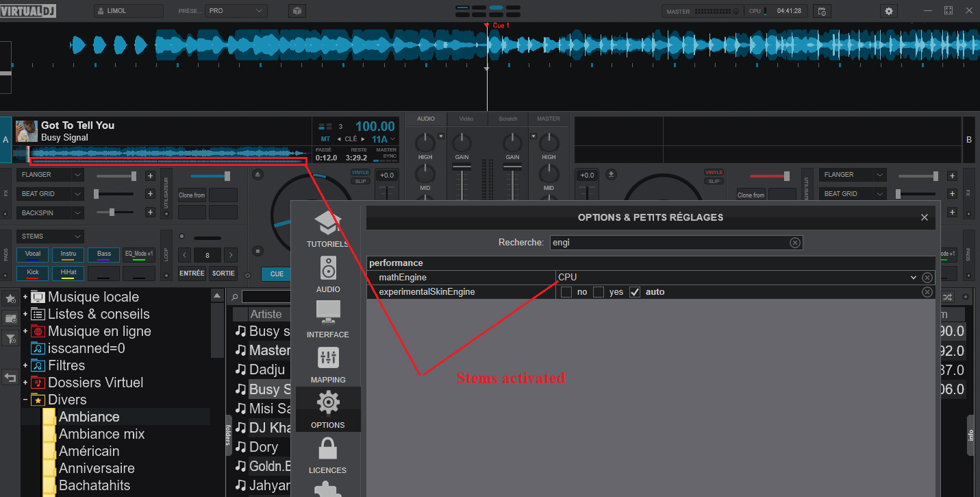Toggle the Vocal stem pad
Image resolution: width=980 pixels, height=497 pixels.
[33, 255]
